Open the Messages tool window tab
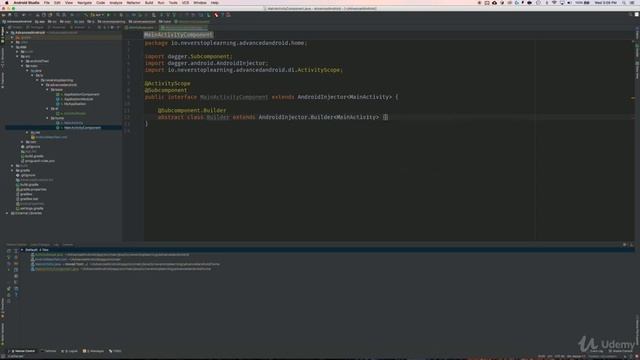Image resolution: width=640 pixels, height=360 pixels. [x=94, y=351]
